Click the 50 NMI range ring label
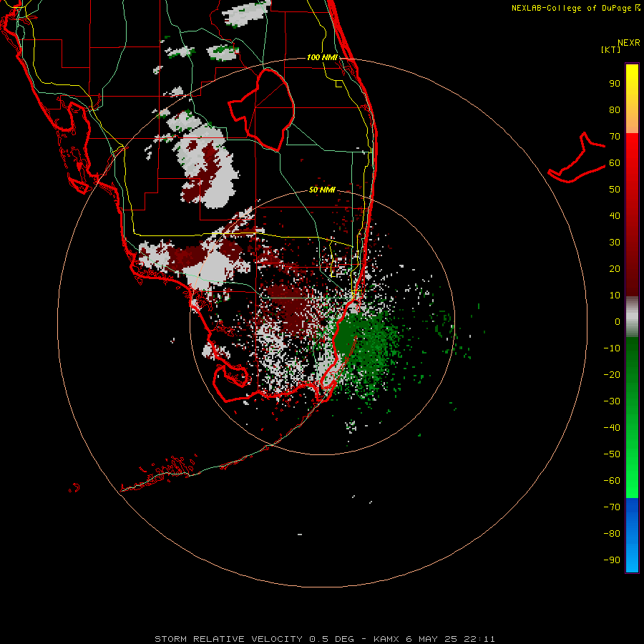The height and width of the screenshot is (644, 644). coord(322,190)
